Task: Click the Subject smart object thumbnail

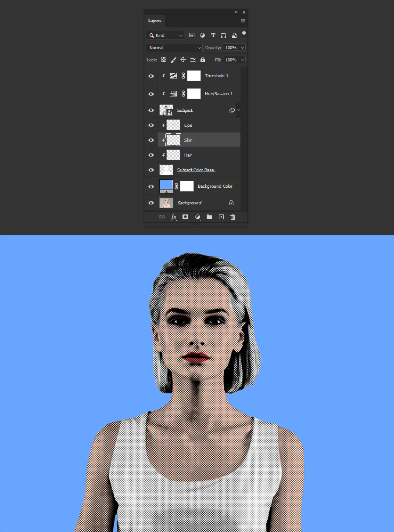Action: tap(166, 110)
